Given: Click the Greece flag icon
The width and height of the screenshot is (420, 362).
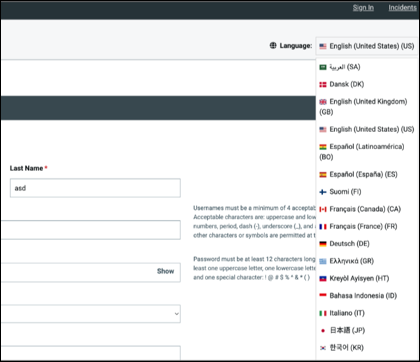Looking at the screenshot, I should coord(323,261).
